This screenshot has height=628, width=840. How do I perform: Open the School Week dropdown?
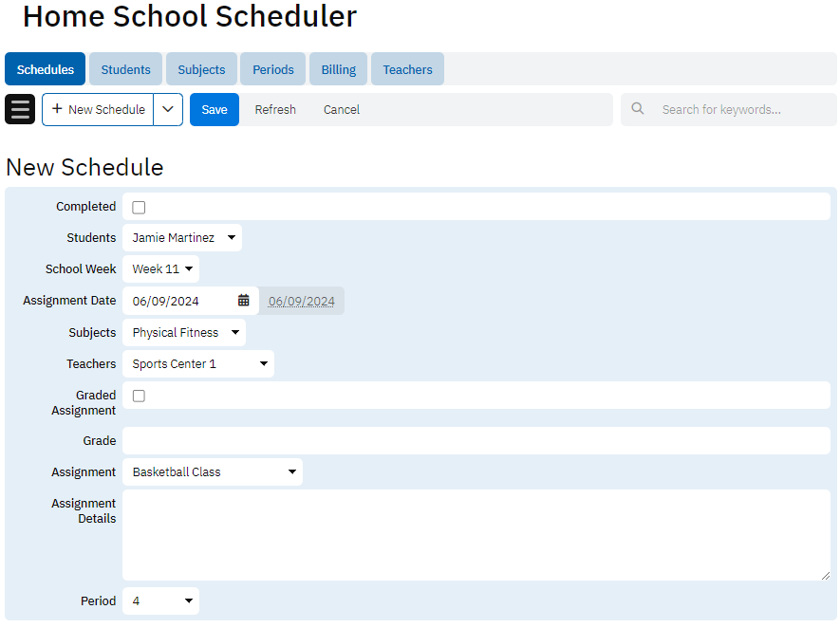point(161,269)
